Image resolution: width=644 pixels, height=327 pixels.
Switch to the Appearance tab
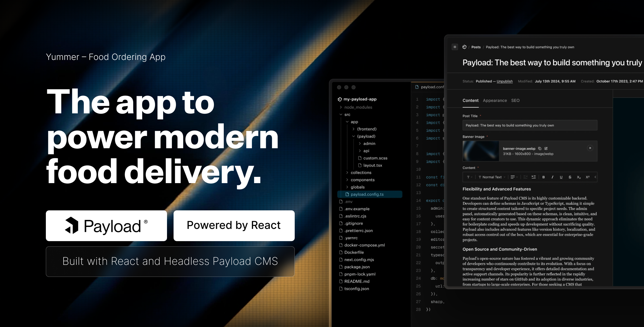(495, 100)
